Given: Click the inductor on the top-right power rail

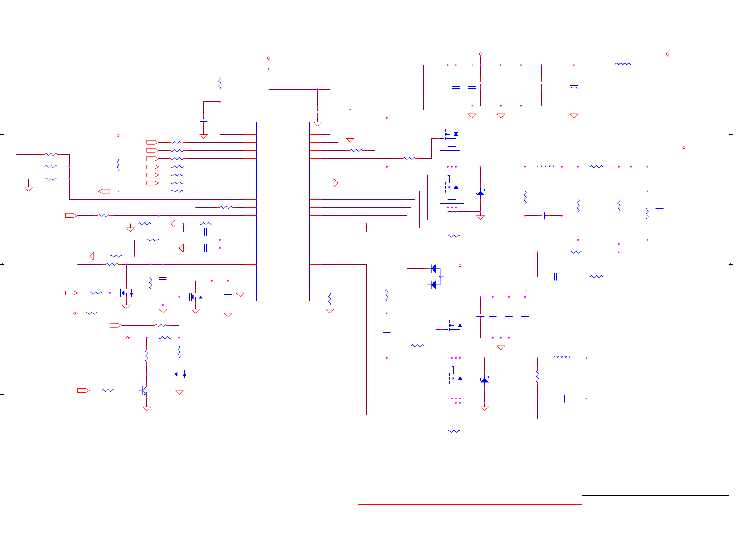Looking at the screenshot, I should pos(622,65).
